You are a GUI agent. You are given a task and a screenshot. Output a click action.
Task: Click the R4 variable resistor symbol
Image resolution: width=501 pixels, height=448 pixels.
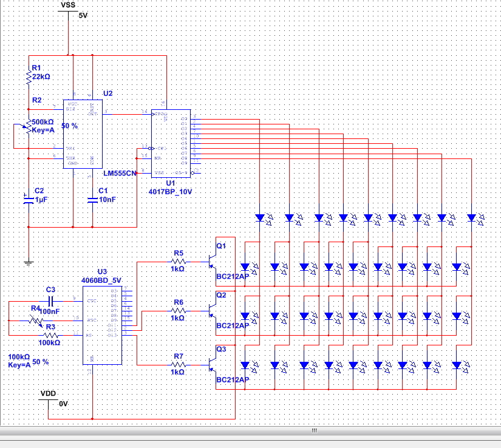click(36, 321)
